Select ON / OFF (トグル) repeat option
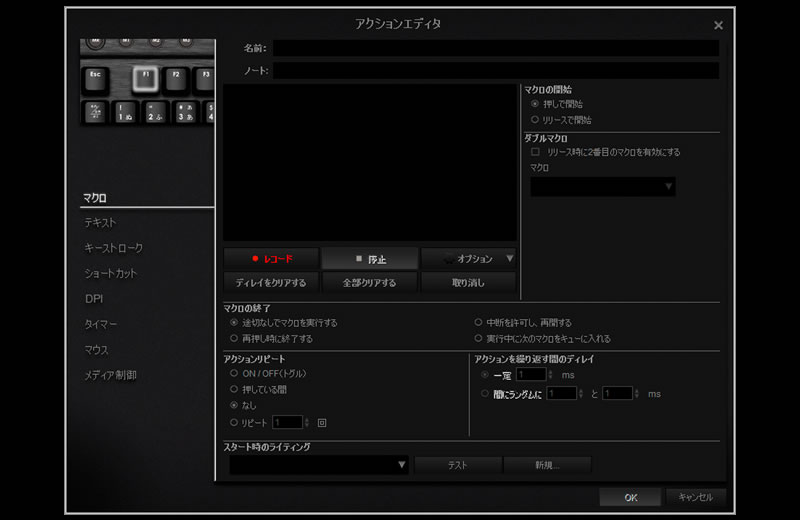This screenshot has width=800, height=520. coord(234,374)
